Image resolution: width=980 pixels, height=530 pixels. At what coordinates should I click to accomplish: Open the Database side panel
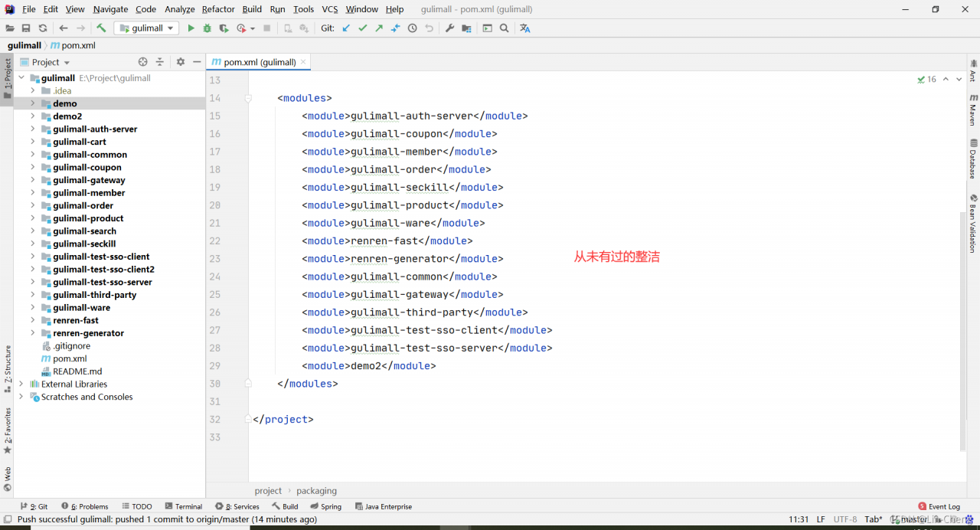pyautogui.click(x=973, y=159)
